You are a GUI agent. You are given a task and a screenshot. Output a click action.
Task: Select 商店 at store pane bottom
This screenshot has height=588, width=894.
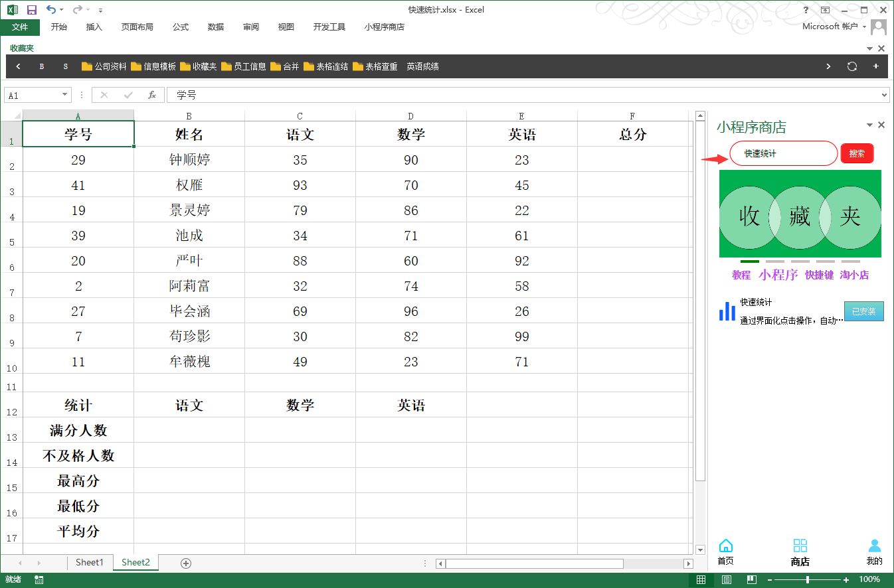coord(800,552)
